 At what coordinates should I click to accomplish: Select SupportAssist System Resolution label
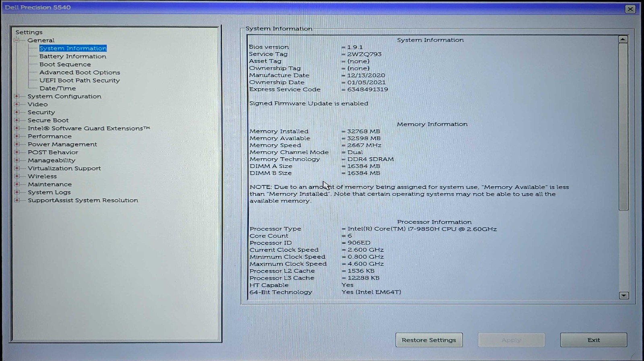click(x=83, y=200)
